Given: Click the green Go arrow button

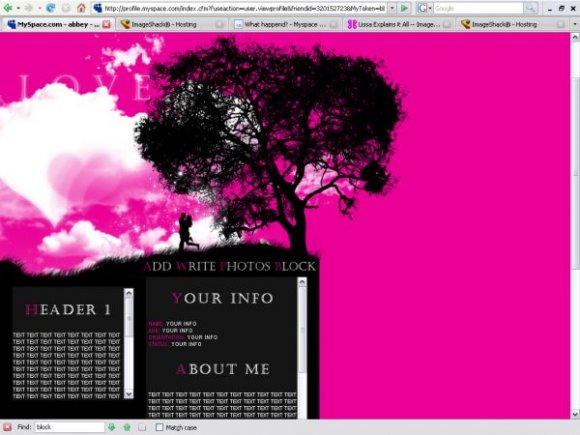Looking at the screenshot, I should pyautogui.click(x=405, y=8).
